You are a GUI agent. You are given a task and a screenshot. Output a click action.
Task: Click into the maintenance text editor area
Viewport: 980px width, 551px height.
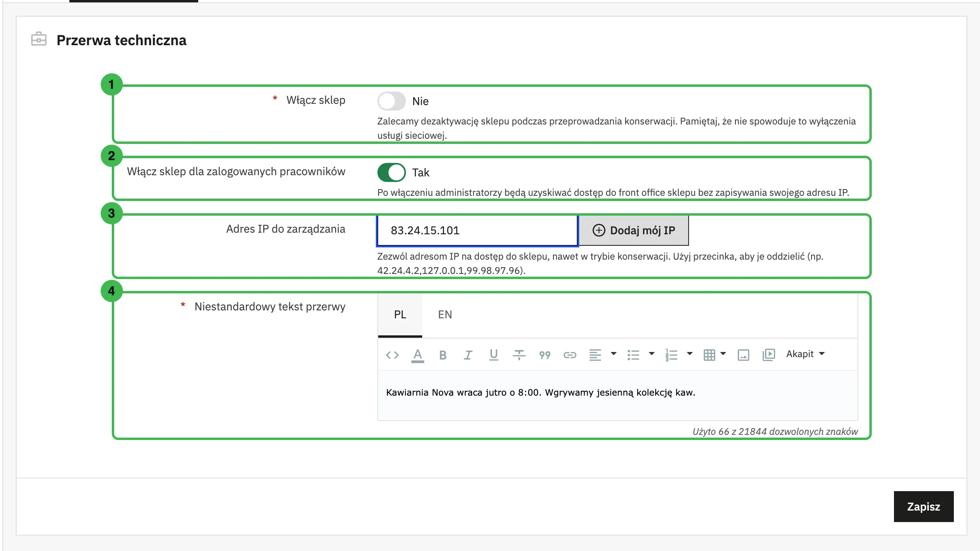pyautogui.click(x=618, y=396)
